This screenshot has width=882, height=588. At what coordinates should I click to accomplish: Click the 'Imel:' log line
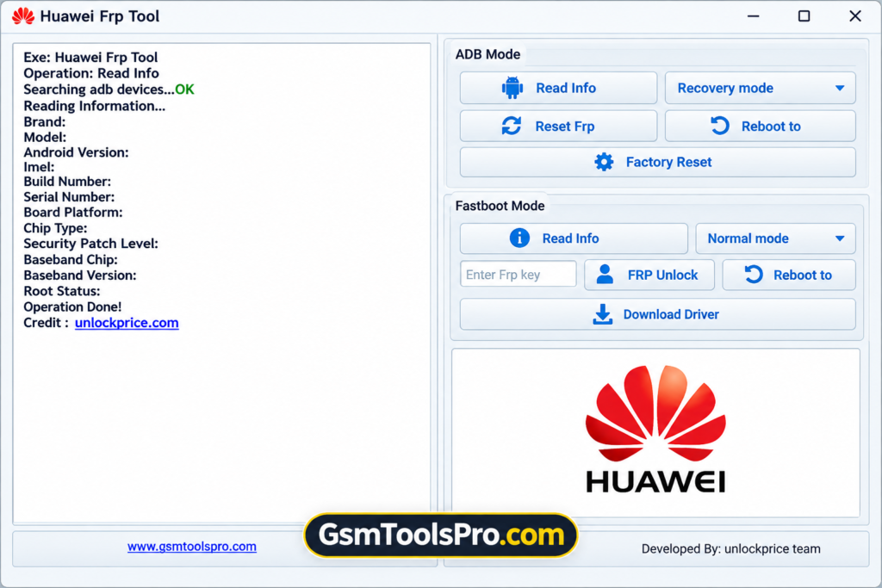click(39, 167)
